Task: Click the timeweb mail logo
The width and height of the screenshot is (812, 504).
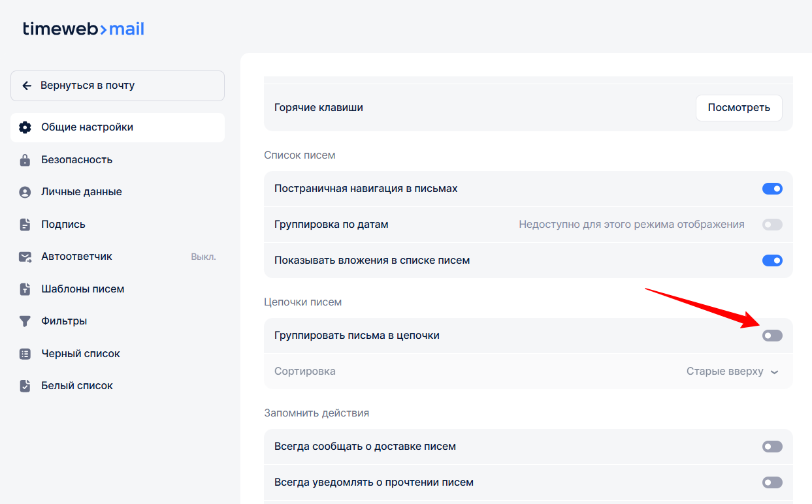Action: tap(84, 29)
